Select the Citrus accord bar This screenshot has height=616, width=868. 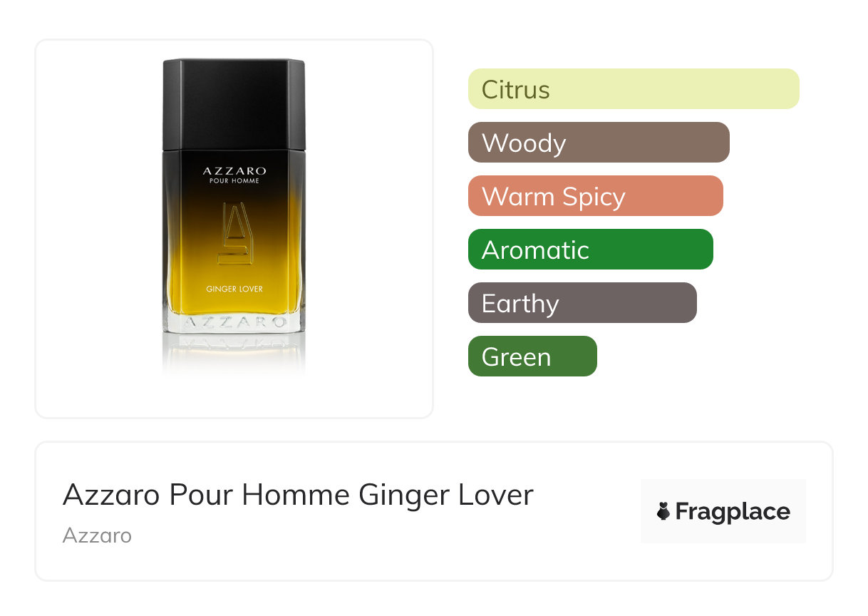point(634,89)
